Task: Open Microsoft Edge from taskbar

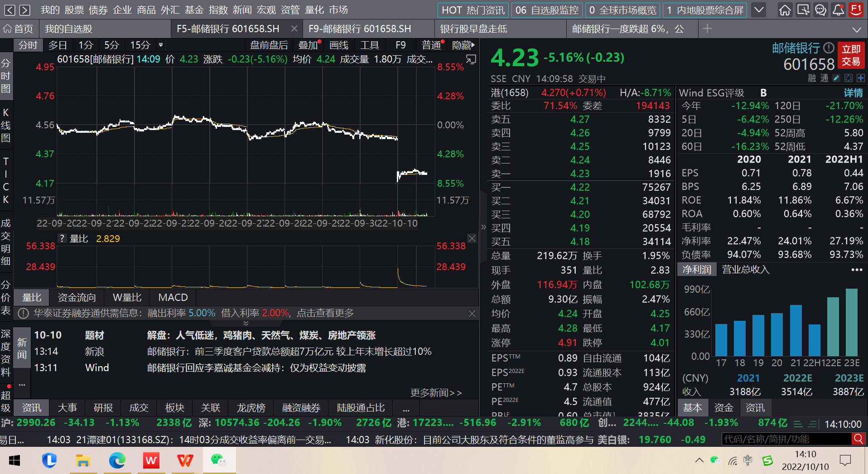Action: tap(117, 461)
